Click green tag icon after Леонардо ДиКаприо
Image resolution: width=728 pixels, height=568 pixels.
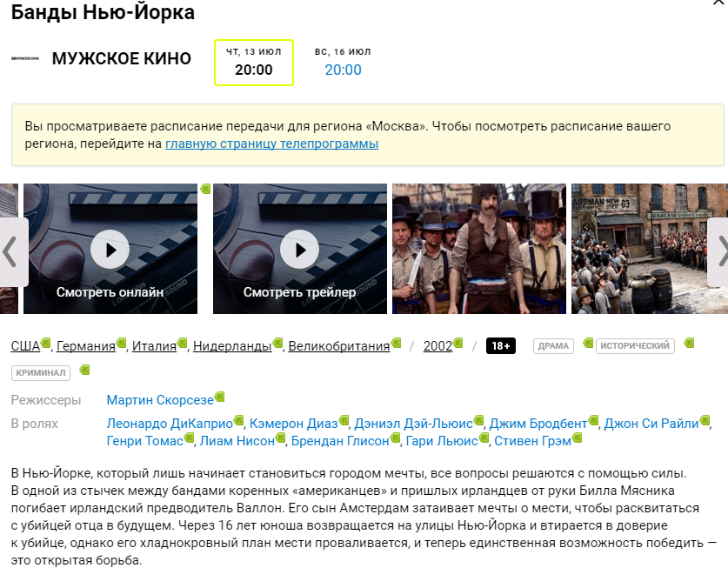click(239, 420)
